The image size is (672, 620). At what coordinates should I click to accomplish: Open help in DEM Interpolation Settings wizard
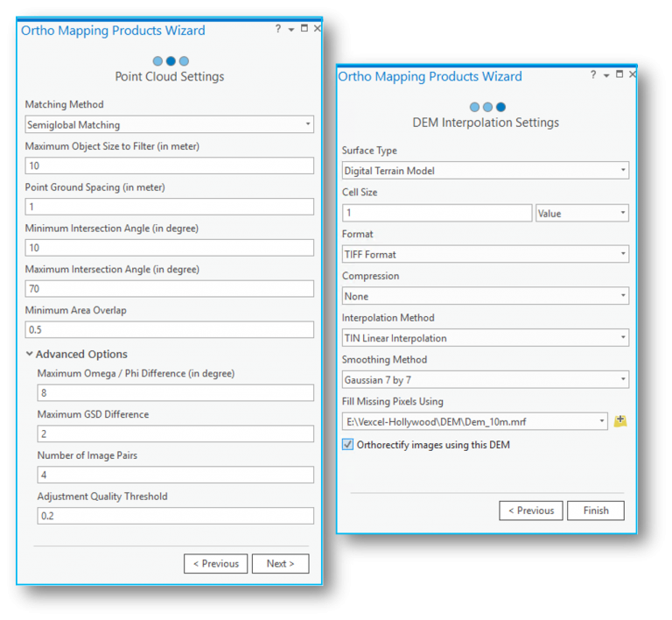pyautogui.click(x=593, y=74)
